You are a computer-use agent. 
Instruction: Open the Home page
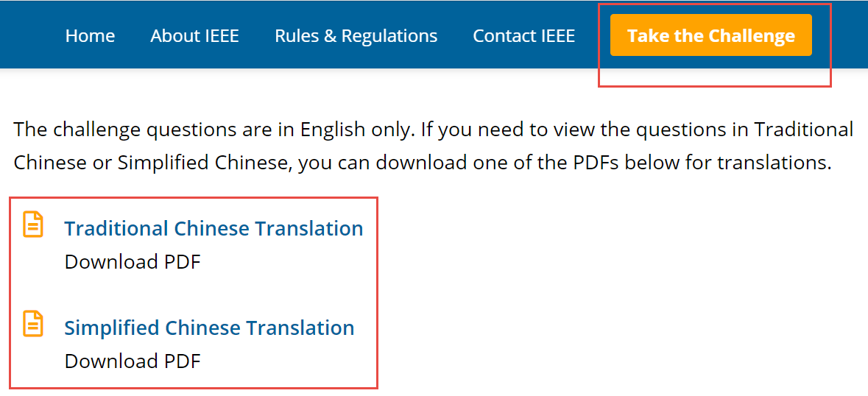point(90,35)
